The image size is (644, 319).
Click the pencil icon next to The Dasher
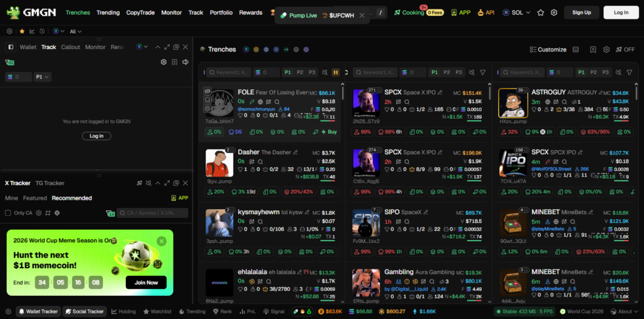tap(295, 152)
